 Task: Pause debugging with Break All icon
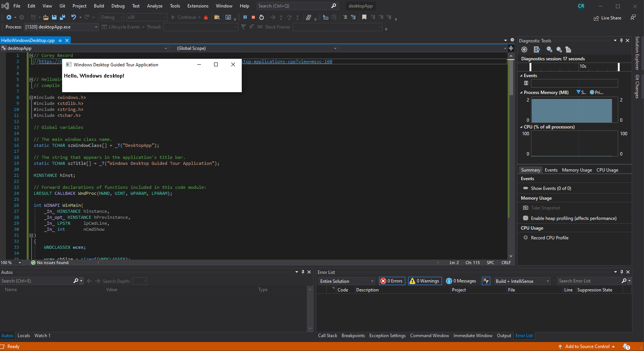coord(245,17)
